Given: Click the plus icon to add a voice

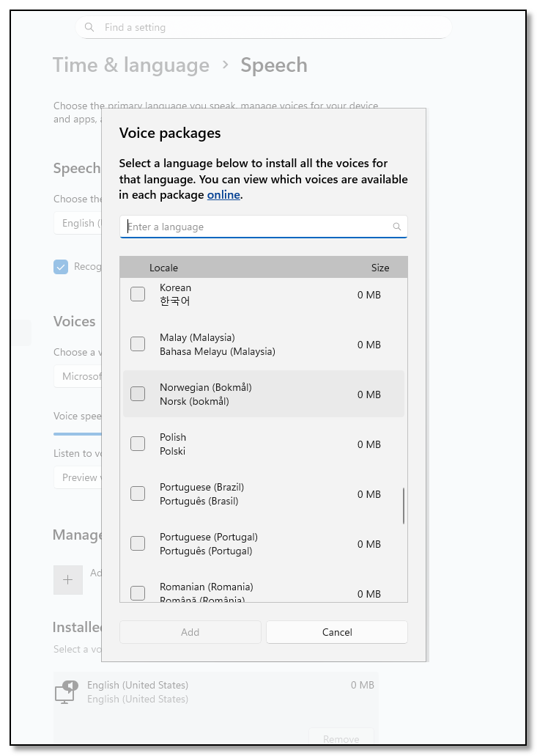Looking at the screenshot, I should [x=67, y=580].
